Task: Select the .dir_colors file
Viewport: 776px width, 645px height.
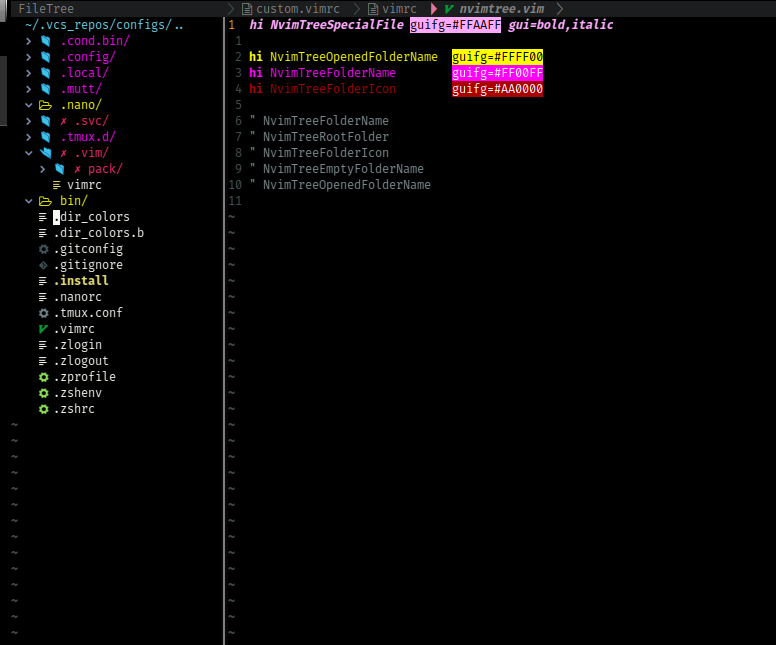Action: pyautogui.click(x=92, y=217)
